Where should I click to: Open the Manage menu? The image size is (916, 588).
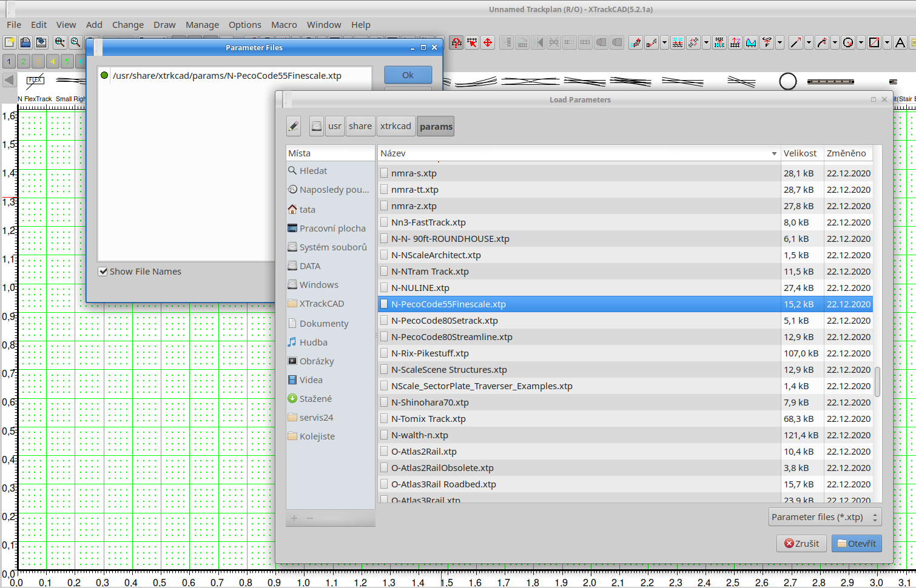click(x=202, y=25)
